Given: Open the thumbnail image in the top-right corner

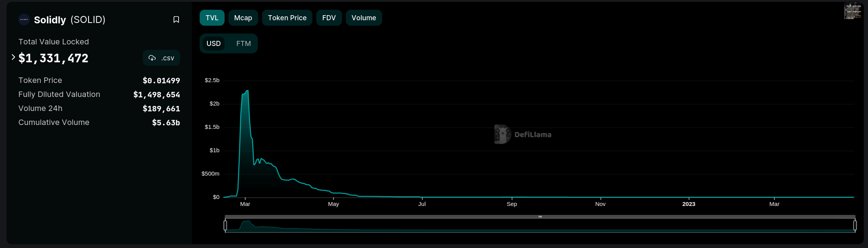Looking at the screenshot, I should (x=852, y=11).
